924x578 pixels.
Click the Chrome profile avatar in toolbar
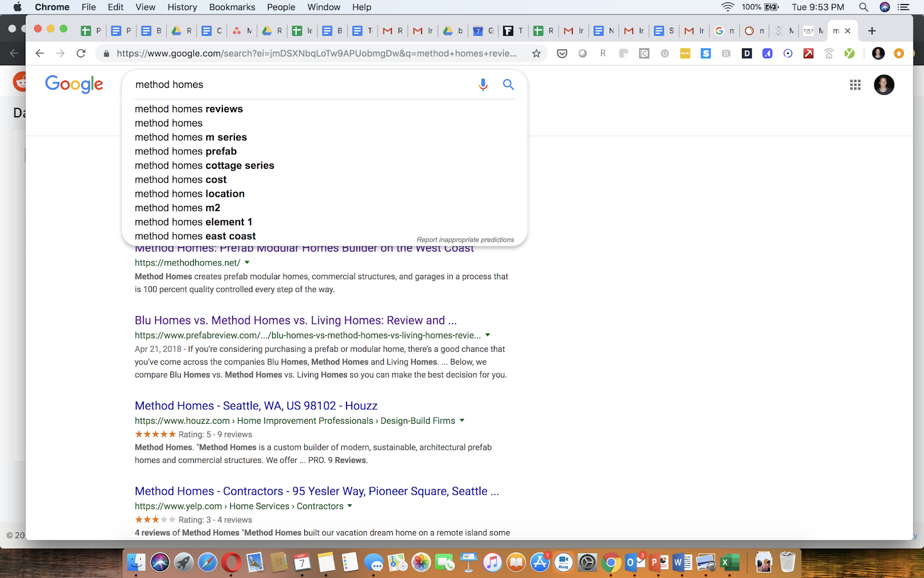[x=878, y=53]
